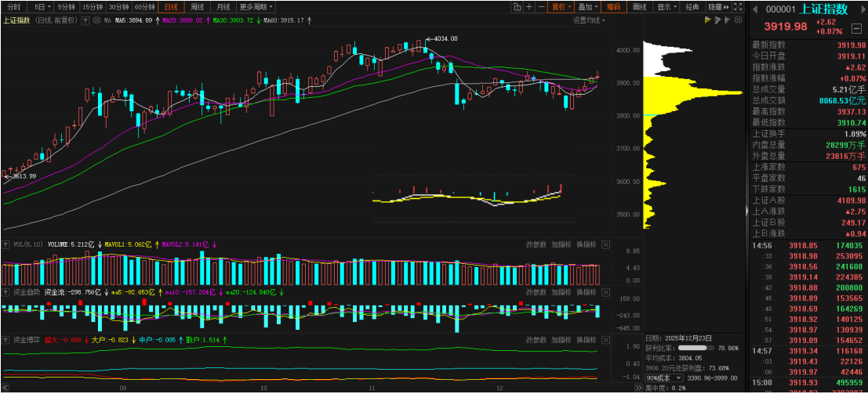Click 换指标 in 资金博弈 panel

[x=587, y=340]
